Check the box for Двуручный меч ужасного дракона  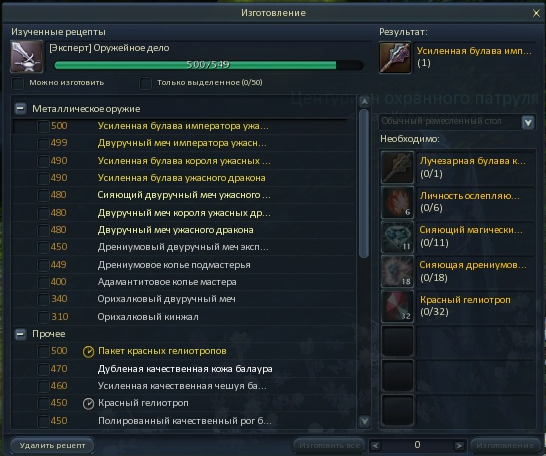tap(43, 230)
